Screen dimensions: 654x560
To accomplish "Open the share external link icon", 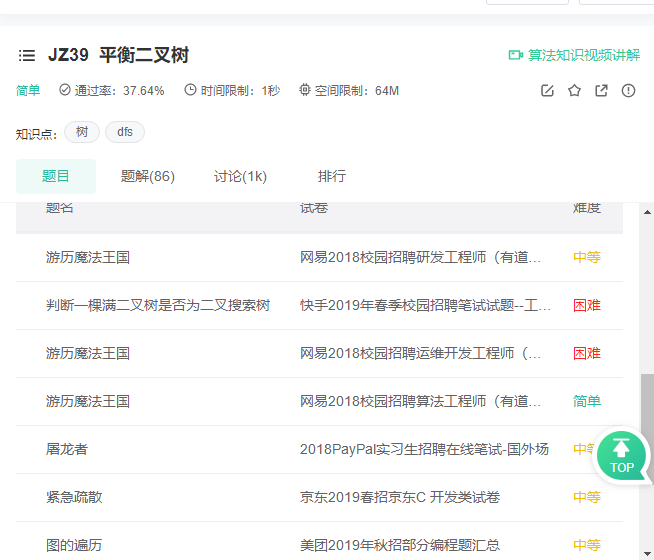I will point(601,90).
